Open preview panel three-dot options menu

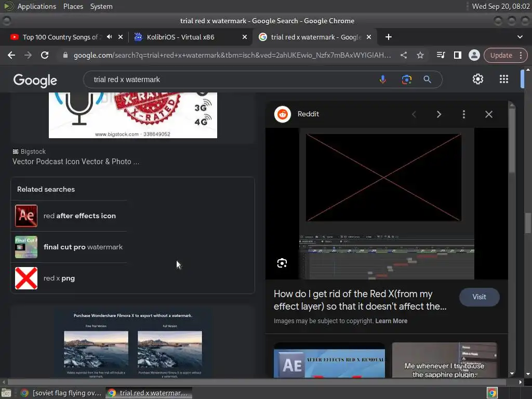click(463, 114)
